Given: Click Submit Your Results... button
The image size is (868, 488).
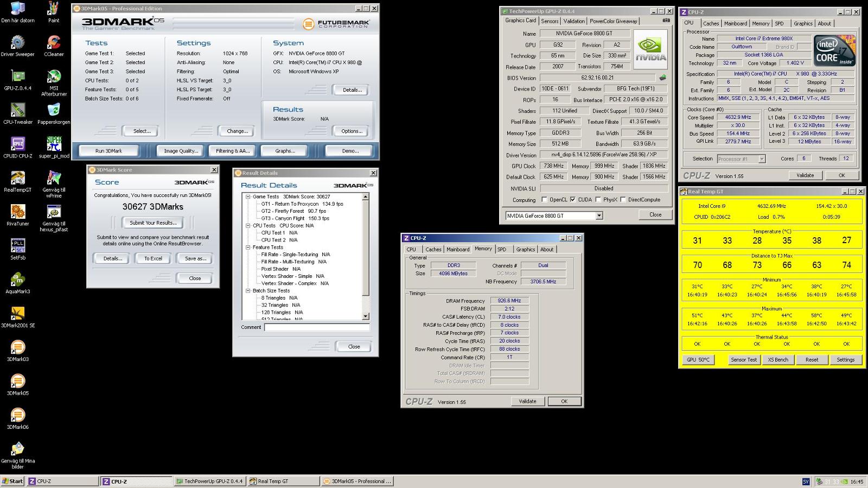Looking at the screenshot, I should [x=153, y=223].
